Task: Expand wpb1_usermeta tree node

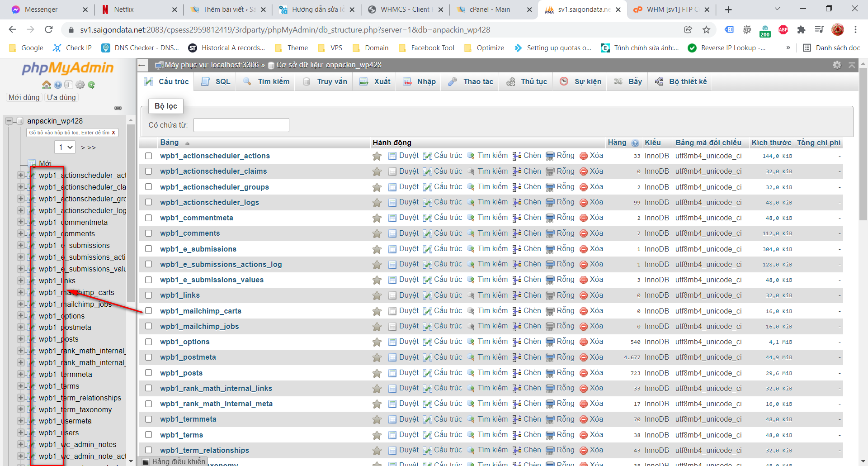Action: (x=20, y=421)
